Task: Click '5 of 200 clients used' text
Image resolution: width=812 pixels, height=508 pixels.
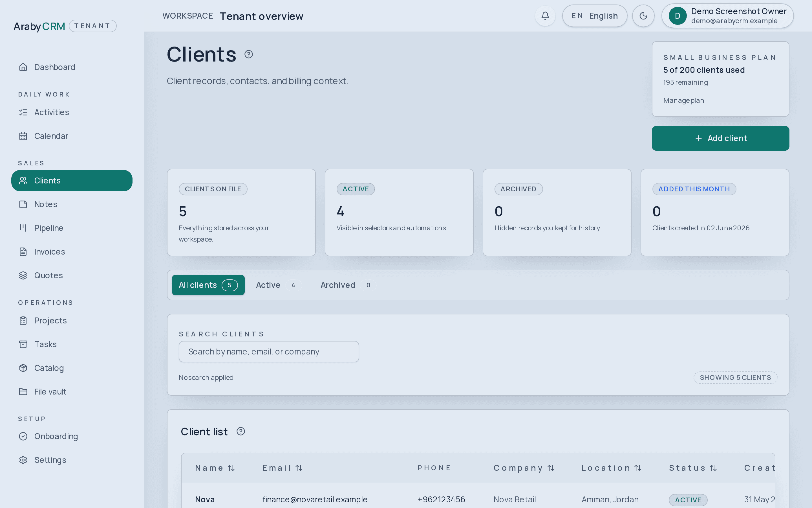Action: click(x=704, y=70)
